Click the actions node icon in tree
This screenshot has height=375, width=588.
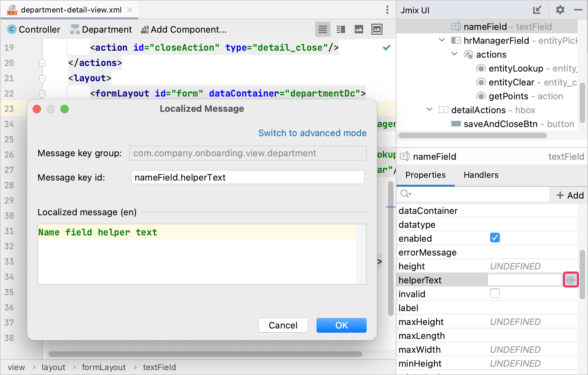(469, 55)
